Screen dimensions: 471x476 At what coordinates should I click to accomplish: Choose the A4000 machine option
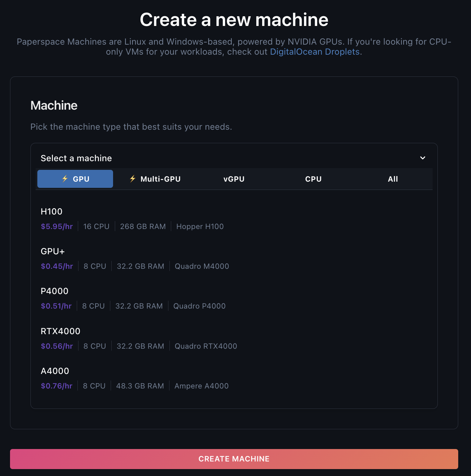pyautogui.click(x=234, y=378)
